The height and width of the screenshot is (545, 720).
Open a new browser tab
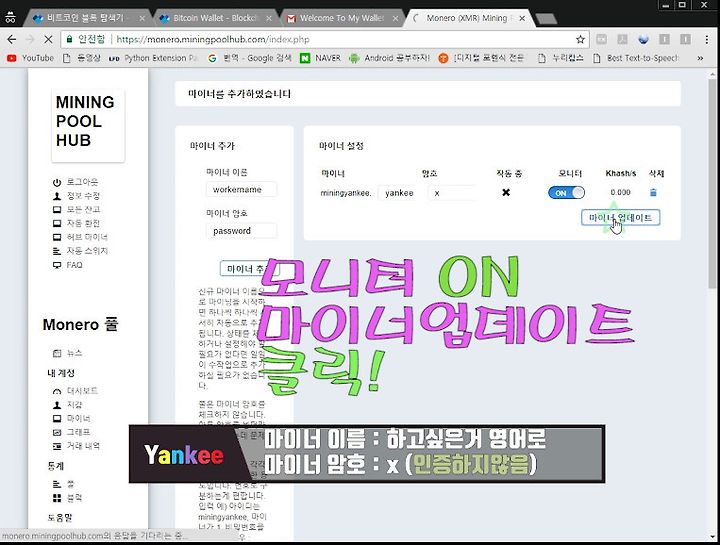point(546,19)
